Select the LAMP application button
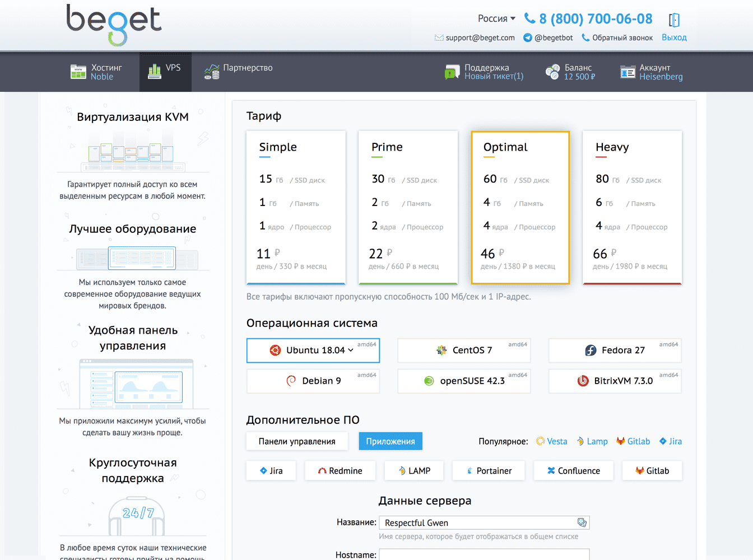Viewport: 753px width, 560px height. 414,471
